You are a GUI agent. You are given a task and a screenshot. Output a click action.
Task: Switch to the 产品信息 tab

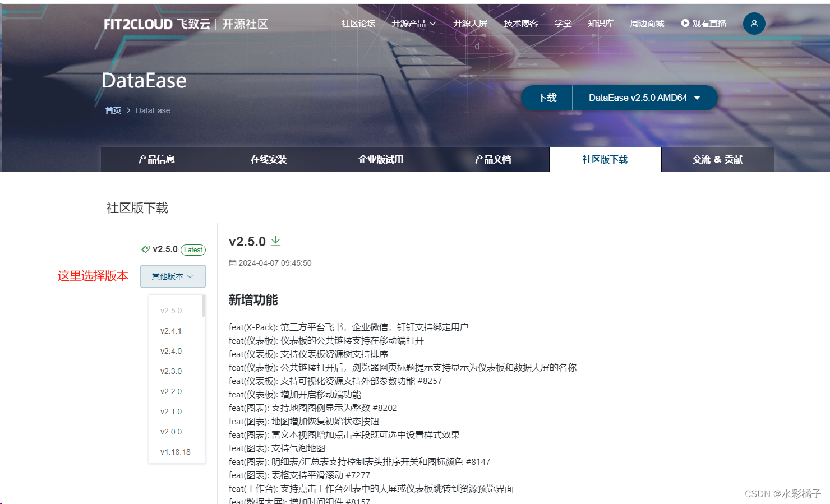pyautogui.click(x=157, y=159)
